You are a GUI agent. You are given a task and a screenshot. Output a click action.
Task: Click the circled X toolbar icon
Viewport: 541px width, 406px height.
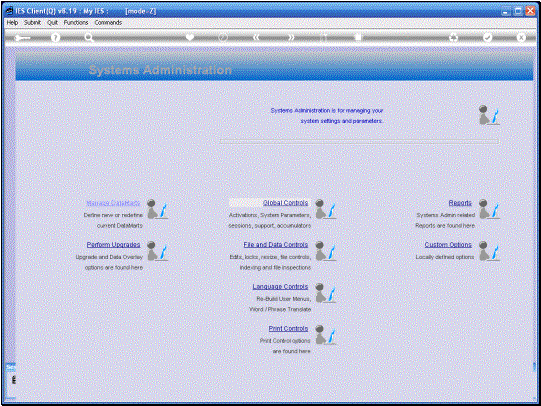[x=521, y=37]
